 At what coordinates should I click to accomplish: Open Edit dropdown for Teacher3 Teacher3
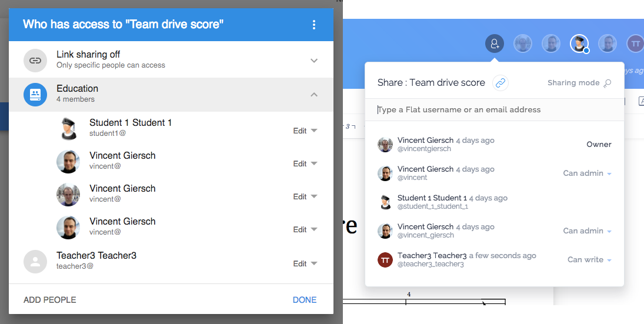(305, 263)
